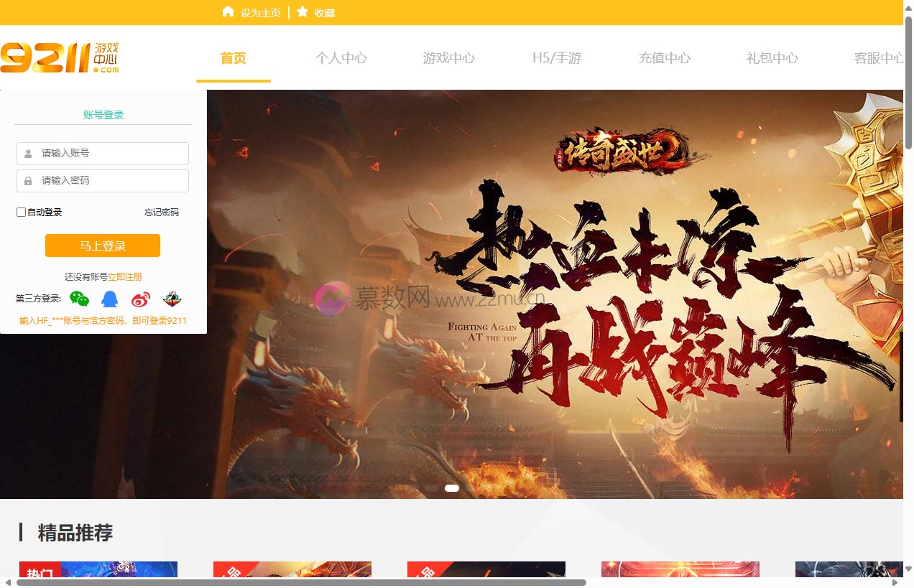Switch to the first banner slide dot

point(432,488)
